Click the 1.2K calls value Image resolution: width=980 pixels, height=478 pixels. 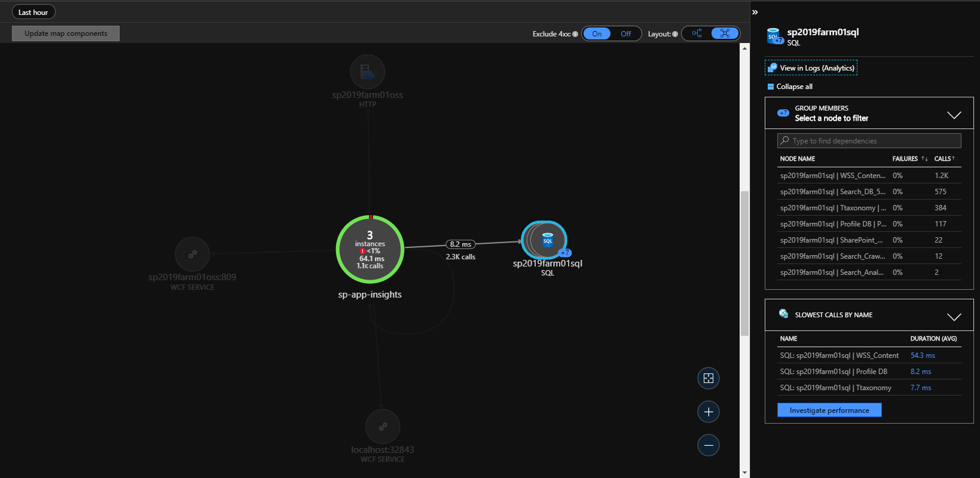pyautogui.click(x=942, y=176)
